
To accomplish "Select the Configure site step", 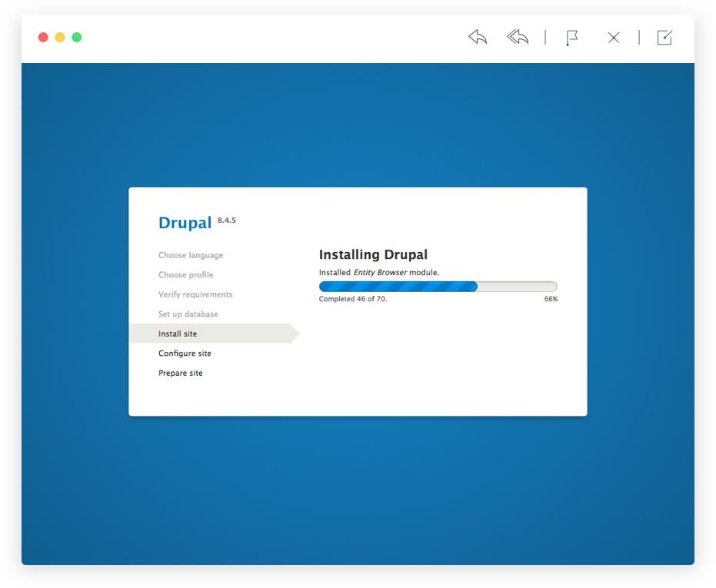I will point(185,354).
